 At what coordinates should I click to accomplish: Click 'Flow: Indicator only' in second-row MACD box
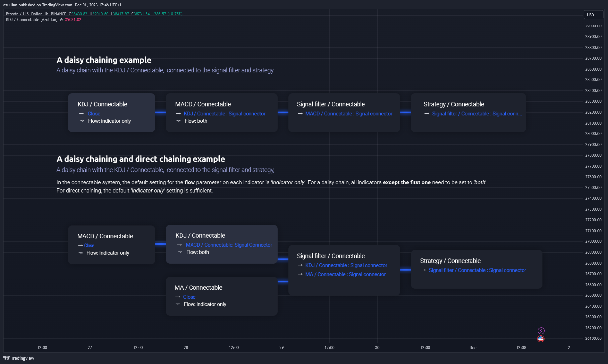pyautogui.click(x=108, y=253)
